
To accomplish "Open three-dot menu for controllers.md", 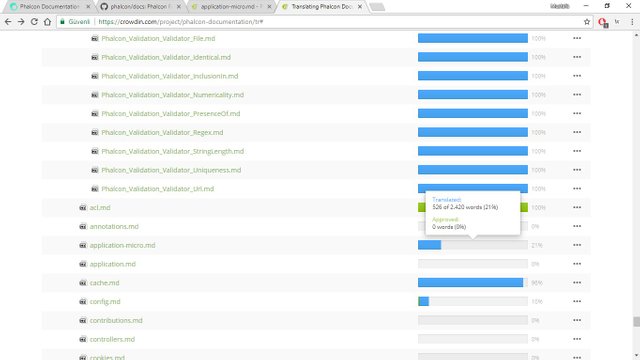I will click(577, 338).
